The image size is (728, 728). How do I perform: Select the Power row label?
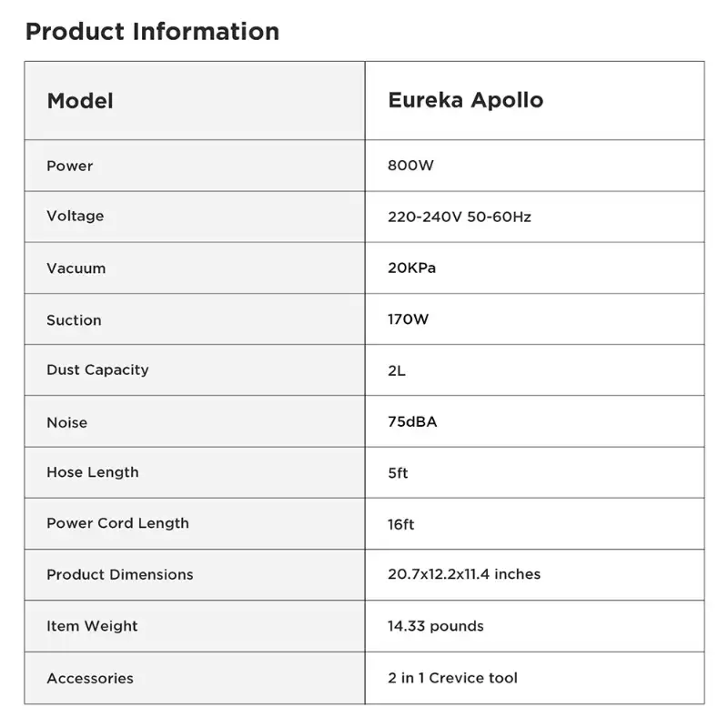[70, 166]
